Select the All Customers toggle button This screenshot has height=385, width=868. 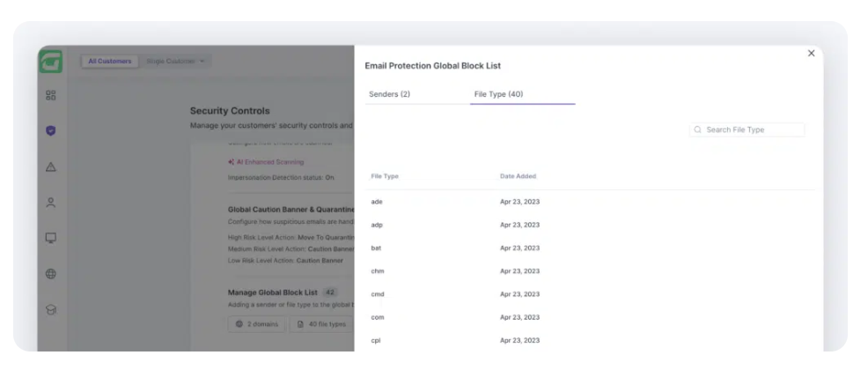110,62
